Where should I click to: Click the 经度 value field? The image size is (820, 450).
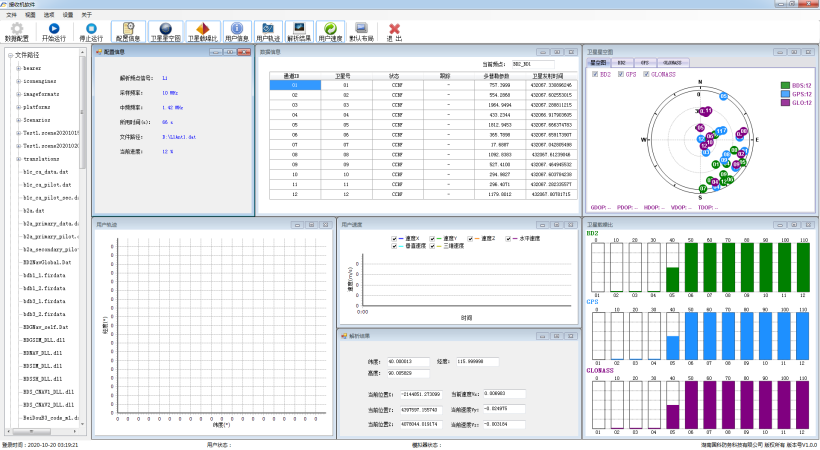click(477, 362)
